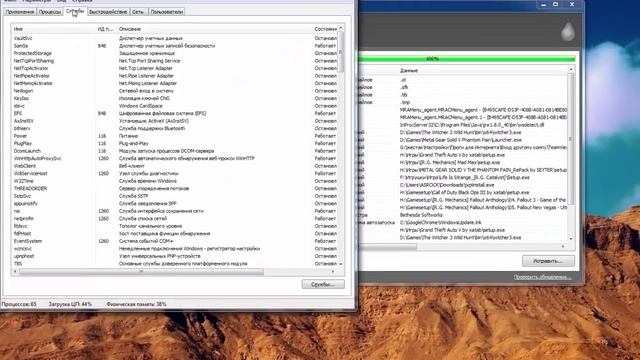Maximize the cleaner window behind Task Manager
The width and height of the screenshot is (640, 360).
pos(556,4)
